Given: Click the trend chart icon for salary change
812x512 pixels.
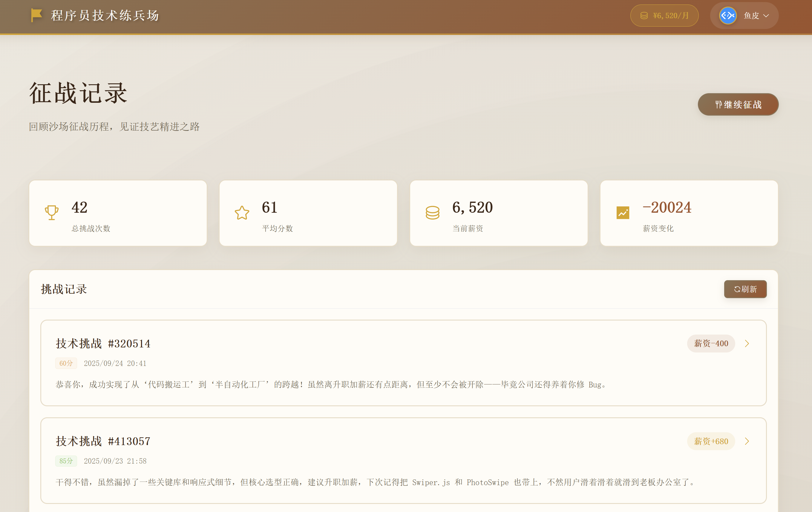Looking at the screenshot, I should click(x=623, y=213).
